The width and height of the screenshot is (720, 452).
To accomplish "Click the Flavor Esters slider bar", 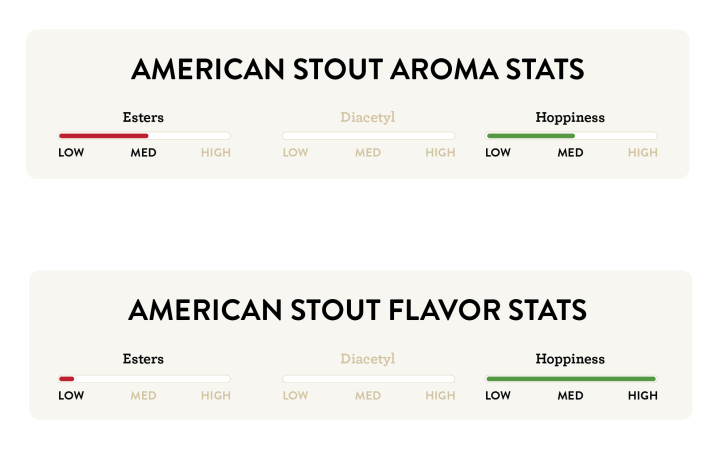I will click(144, 379).
